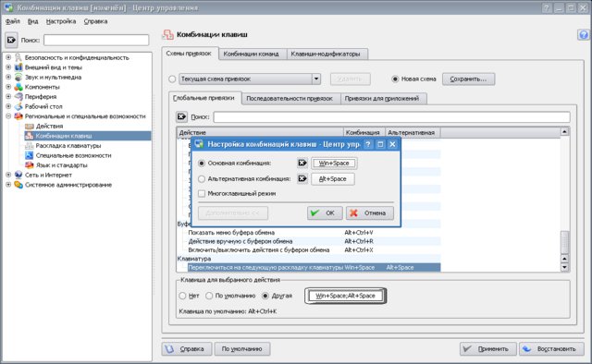Select the Primary combination radio button
The width and height of the screenshot is (592, 364).
pos(202,164)
